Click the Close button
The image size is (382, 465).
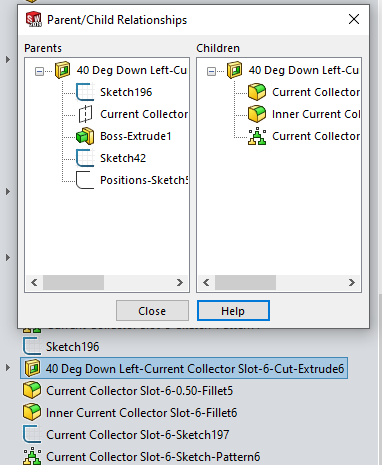coord(152,311)
